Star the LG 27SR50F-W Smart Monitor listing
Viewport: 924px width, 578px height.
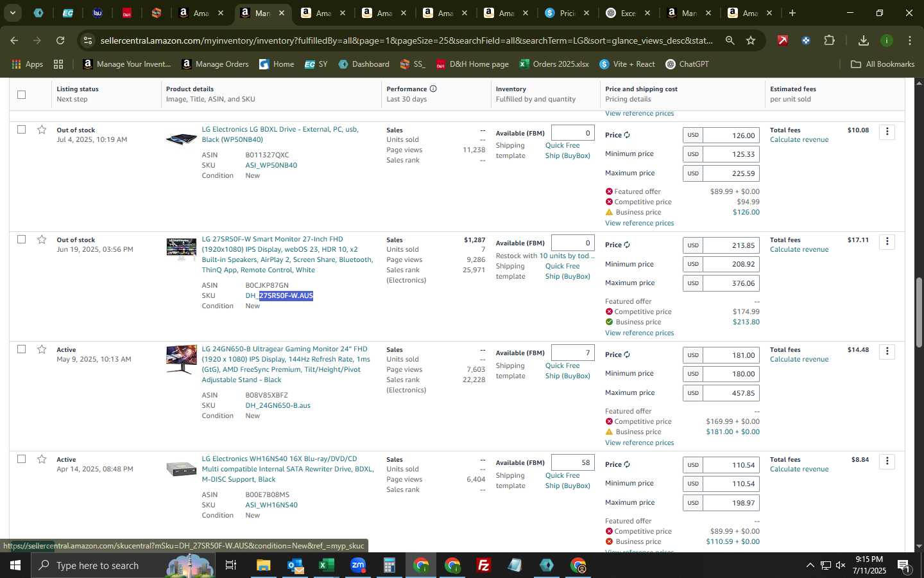tap(42, 240)
